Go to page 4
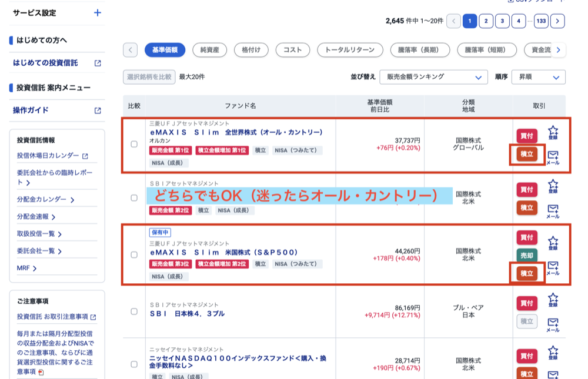Viewport: 588px width, 379px height. point(519,21)
